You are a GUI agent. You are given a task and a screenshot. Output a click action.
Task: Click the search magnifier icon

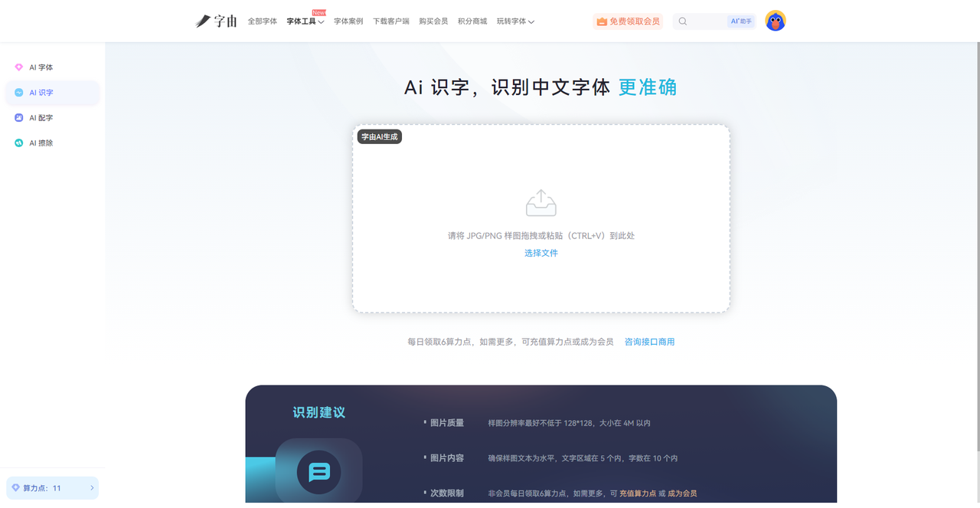tap(683, 21)
